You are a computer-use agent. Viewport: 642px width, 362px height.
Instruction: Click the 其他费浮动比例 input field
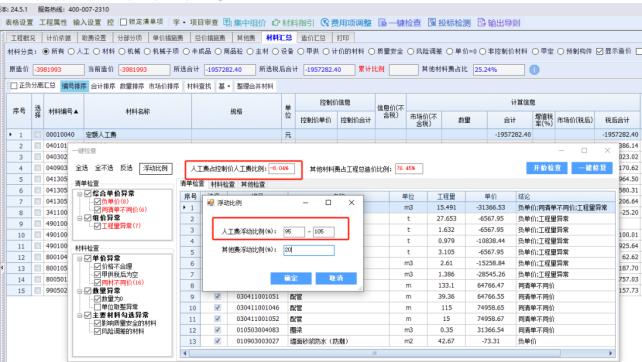(x=309, y=250)
